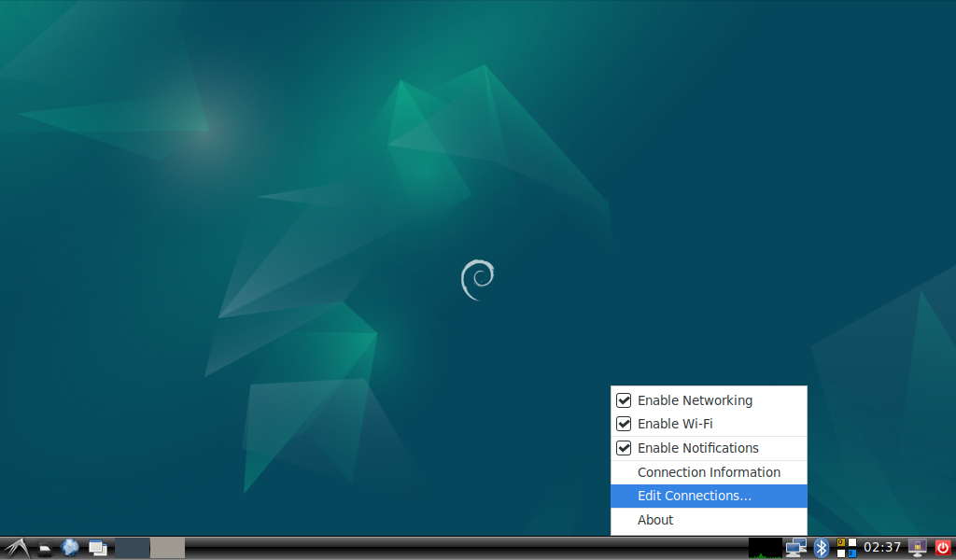
Task: Open the web browser globe icon
Action: point(69,548)
